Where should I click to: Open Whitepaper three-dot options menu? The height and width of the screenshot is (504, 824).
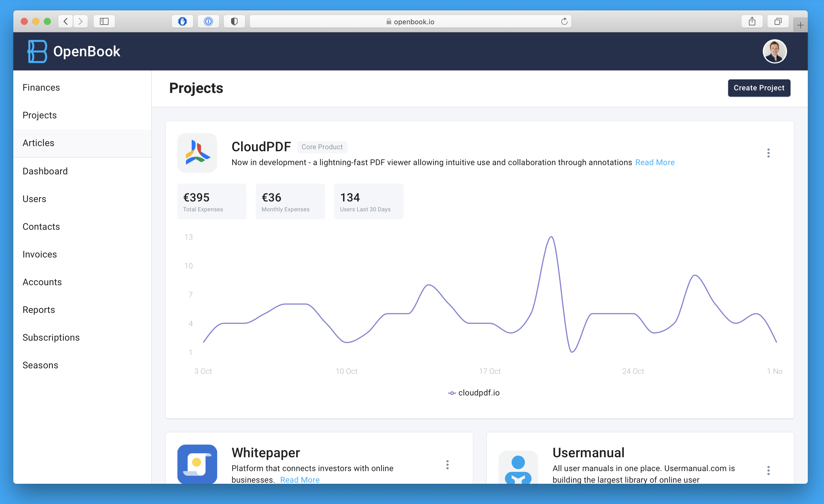tap(447, 464)
